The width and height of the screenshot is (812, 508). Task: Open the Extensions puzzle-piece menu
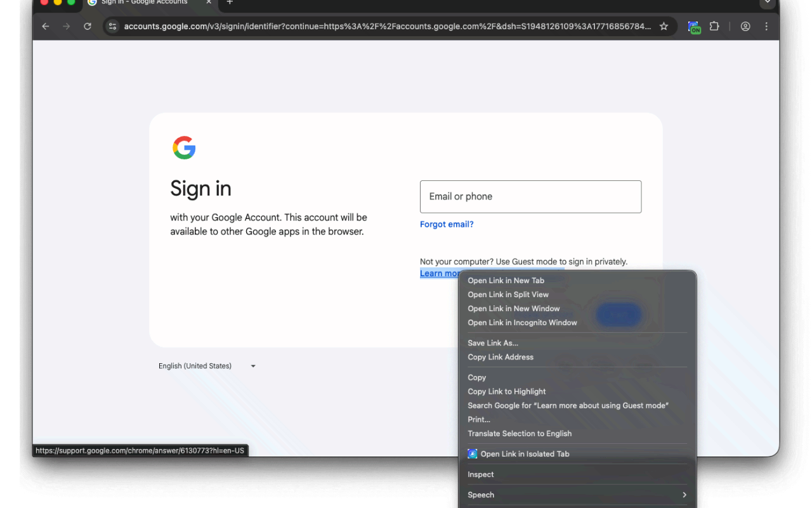click(x=714, y=27)
